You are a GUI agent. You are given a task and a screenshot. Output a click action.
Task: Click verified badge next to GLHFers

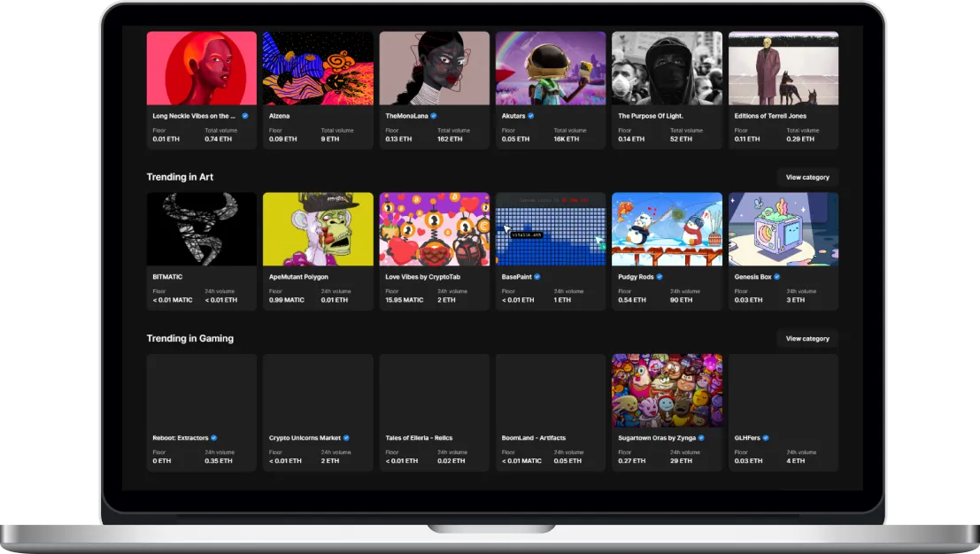click(766, 438)
